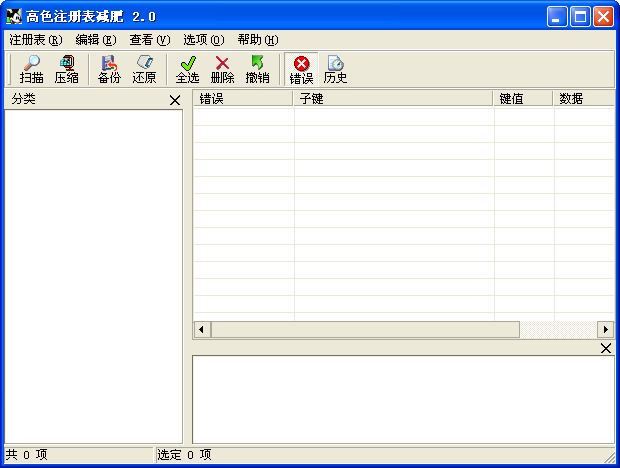
Task: Open the 编辑 (Edit) menu
Action: (96, 40)
